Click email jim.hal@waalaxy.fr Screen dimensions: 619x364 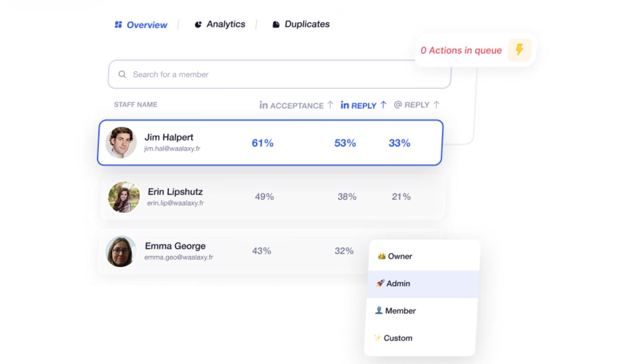pyautogui.click(x=172, y=148)
